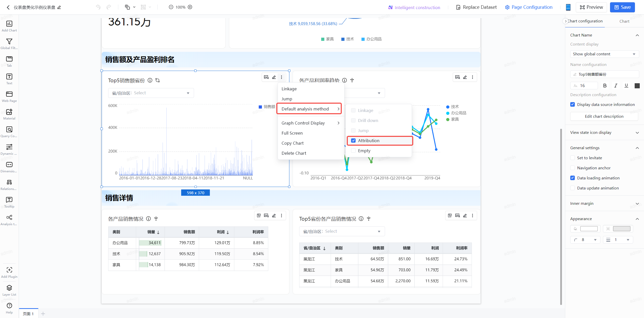Open the Dimension switch tool
The width and height of the screenshot is (644, 318).
tap(9, 167)
